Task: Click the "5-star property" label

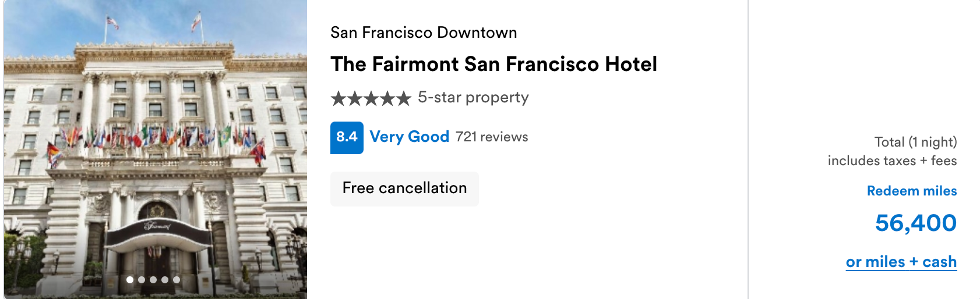Action: [x=473, y=97]
